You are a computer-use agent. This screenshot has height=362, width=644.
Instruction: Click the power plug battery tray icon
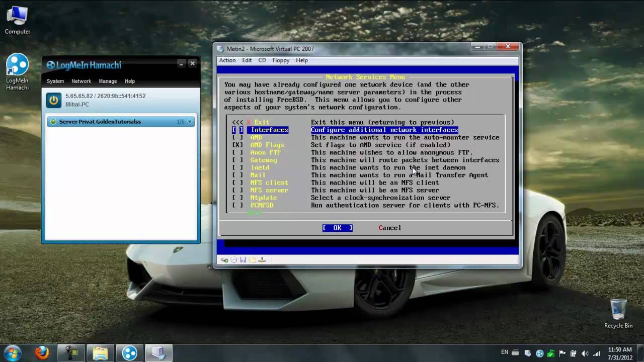573,353
